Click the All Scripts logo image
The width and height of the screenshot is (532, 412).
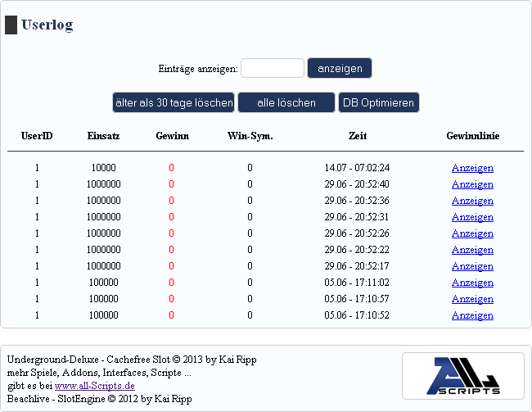463,376
